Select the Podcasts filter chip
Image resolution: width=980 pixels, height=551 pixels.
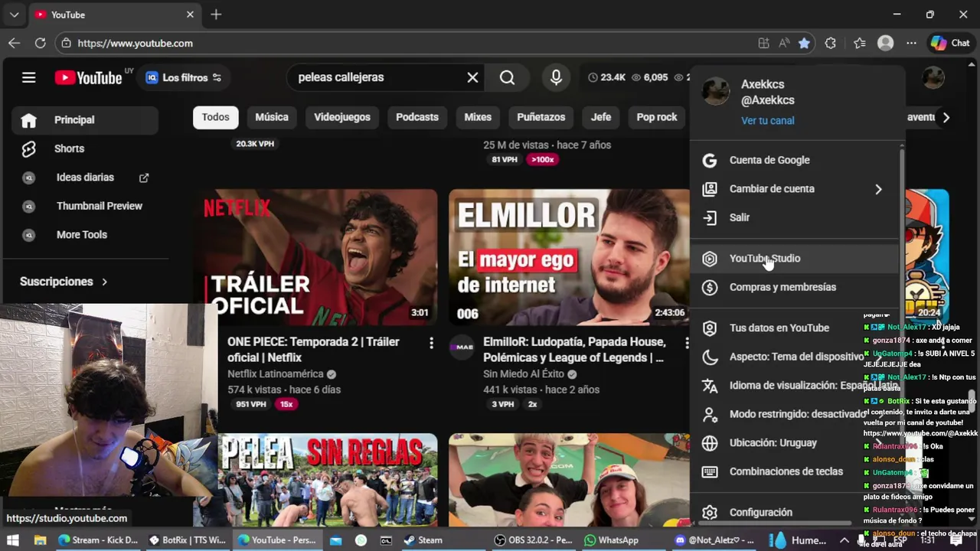tap(417, 117)
